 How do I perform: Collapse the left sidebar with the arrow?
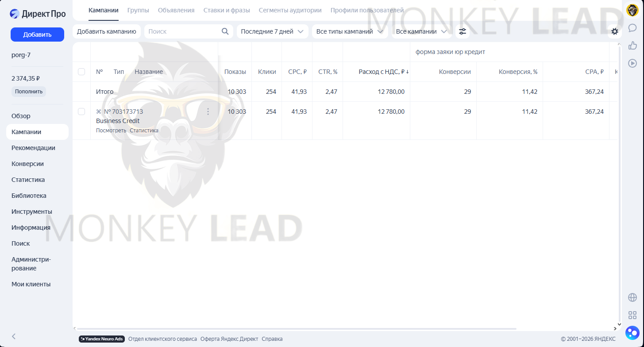(14, 336)
